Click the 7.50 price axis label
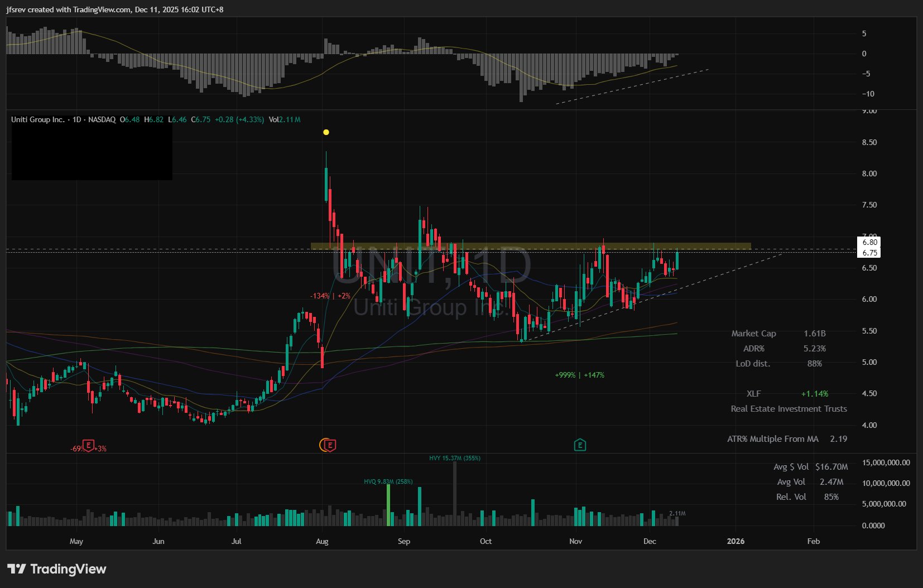This screenshot has height=588, width=923. click(869, 205)
